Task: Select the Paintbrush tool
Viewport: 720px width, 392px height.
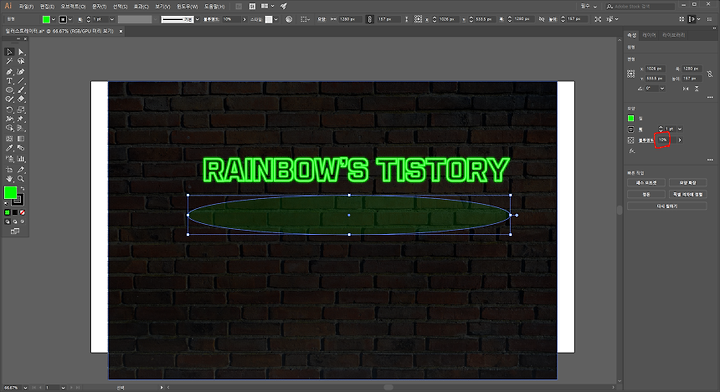Action: pyautogui.click(x=21, y=90)
